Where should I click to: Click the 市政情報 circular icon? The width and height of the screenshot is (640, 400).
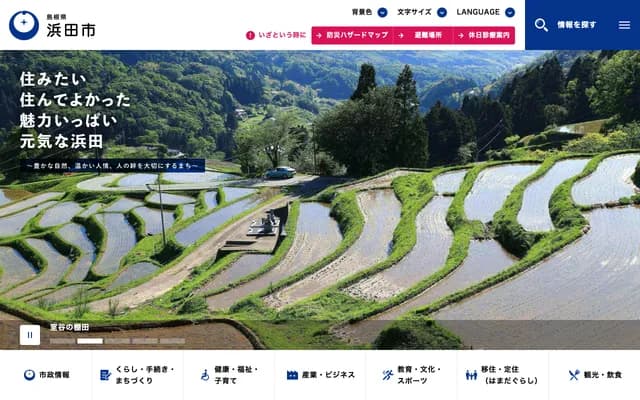(x=29, y=375)
